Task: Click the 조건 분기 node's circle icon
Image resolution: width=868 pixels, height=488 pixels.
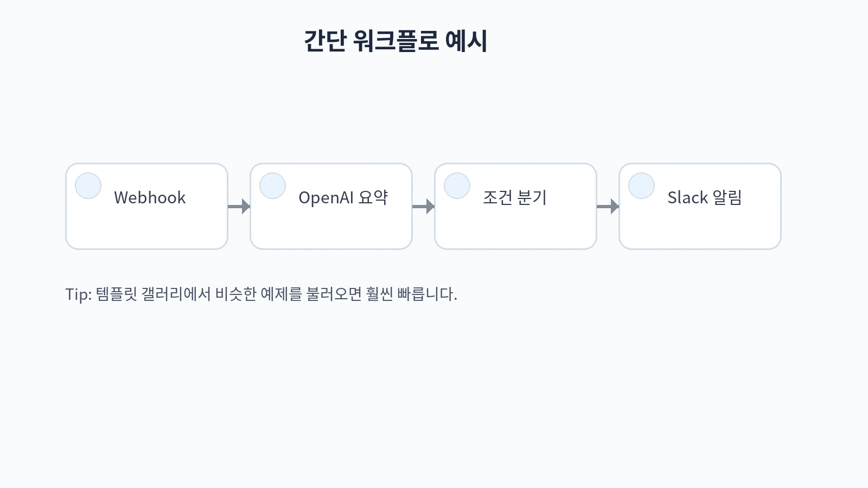Action: 457,186
